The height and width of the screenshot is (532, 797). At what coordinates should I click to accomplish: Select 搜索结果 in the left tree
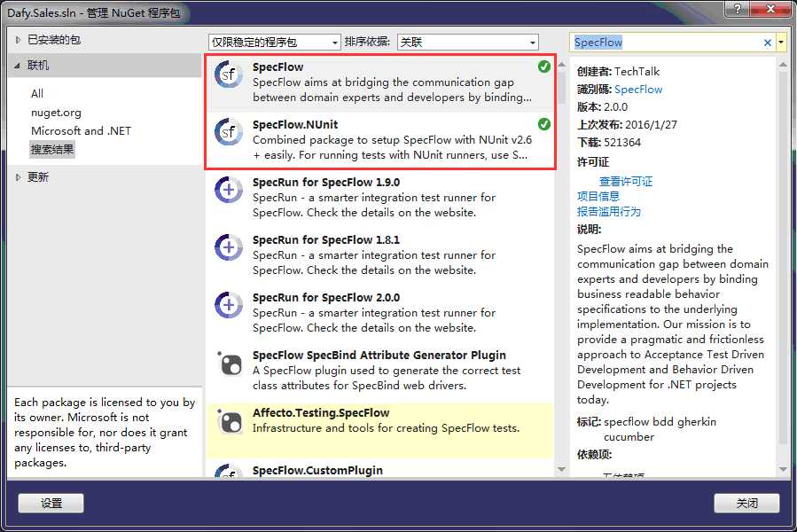pos(52,150)
